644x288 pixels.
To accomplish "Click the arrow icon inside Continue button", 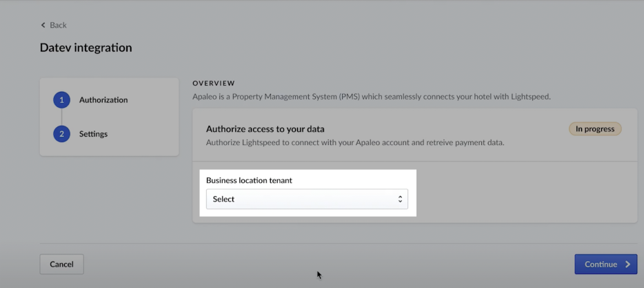I will click(627, 265).
